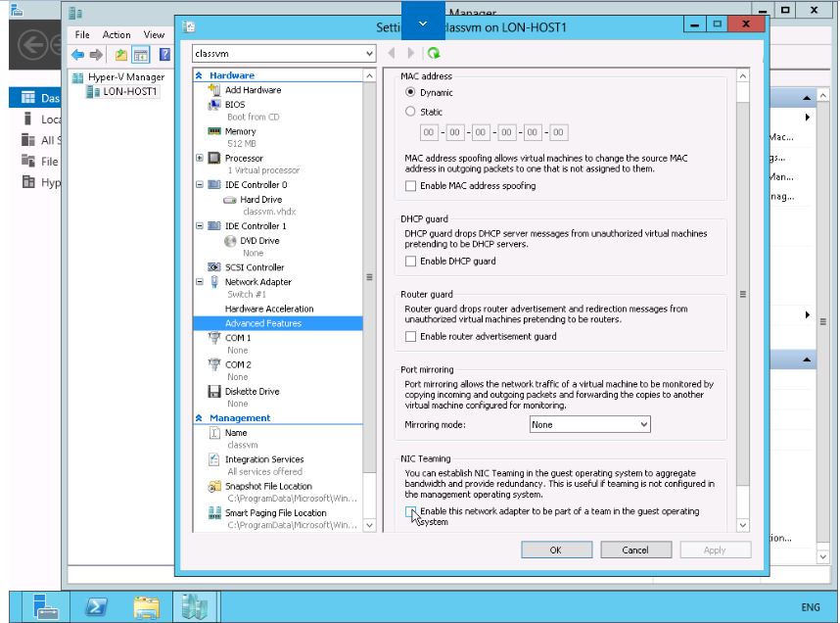Viewport: 840px width, 623px height.
Task: Select the Add Hardware icon
Action: (x=212, y=91)
